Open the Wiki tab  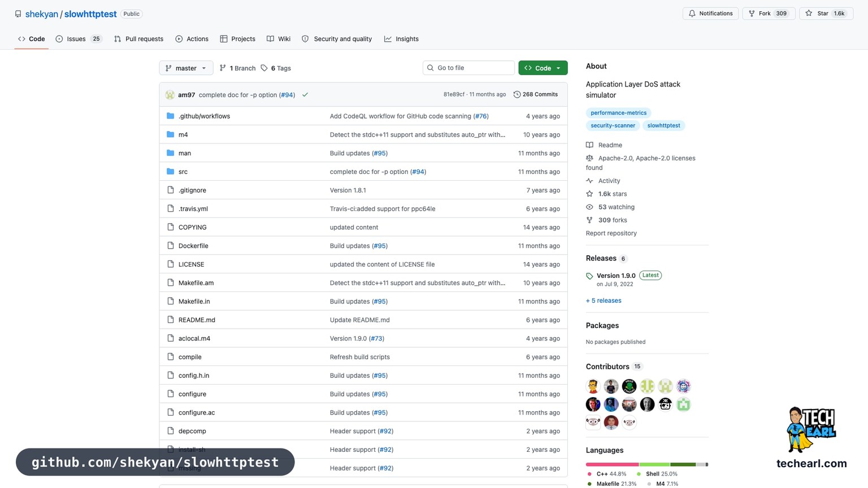click(x=279, y=39)
